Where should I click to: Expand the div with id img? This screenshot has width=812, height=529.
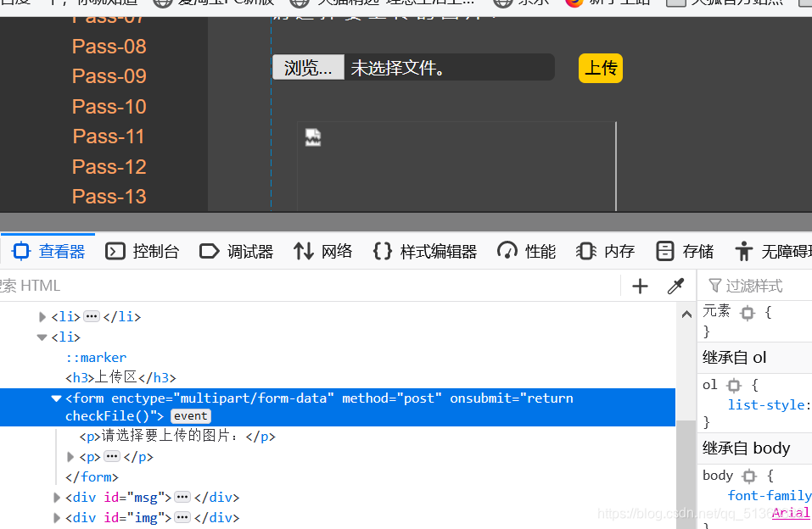tap(57, 517)
